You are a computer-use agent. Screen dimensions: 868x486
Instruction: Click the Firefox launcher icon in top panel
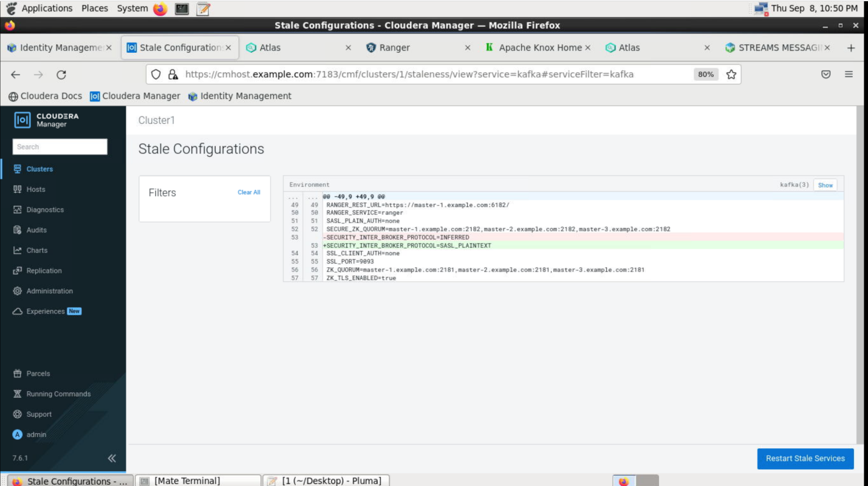point(160,9)
